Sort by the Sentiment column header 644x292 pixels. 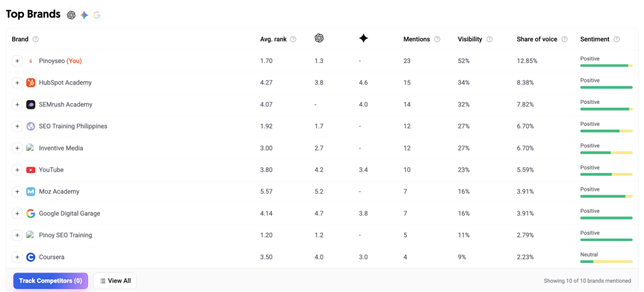tap(595, 40)
